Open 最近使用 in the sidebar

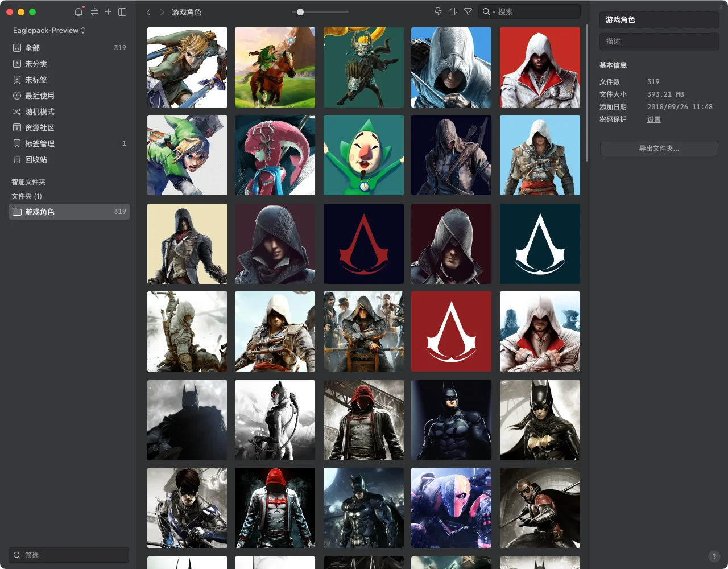pos(69,96)
